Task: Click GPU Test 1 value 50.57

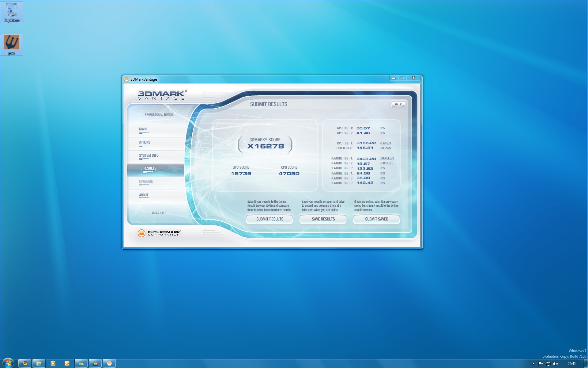Action: (x=363, y=128)
